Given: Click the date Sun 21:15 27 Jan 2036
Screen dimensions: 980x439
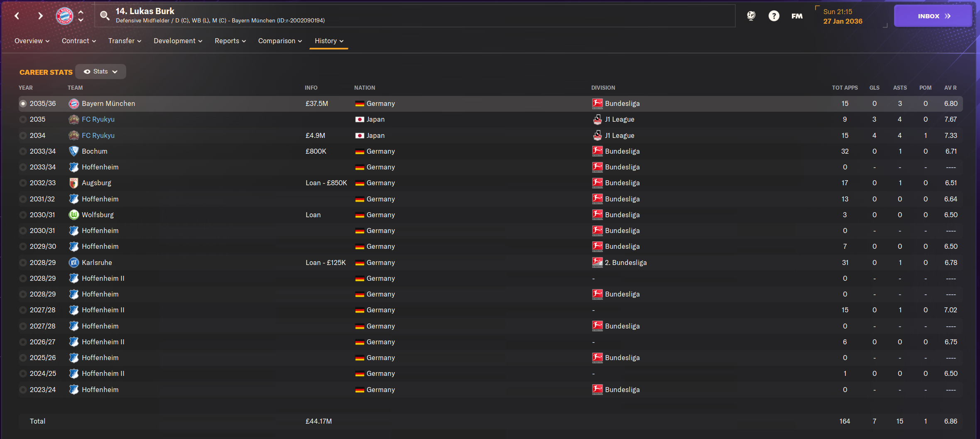Looking at the screenshot, I should pos(843,17).
